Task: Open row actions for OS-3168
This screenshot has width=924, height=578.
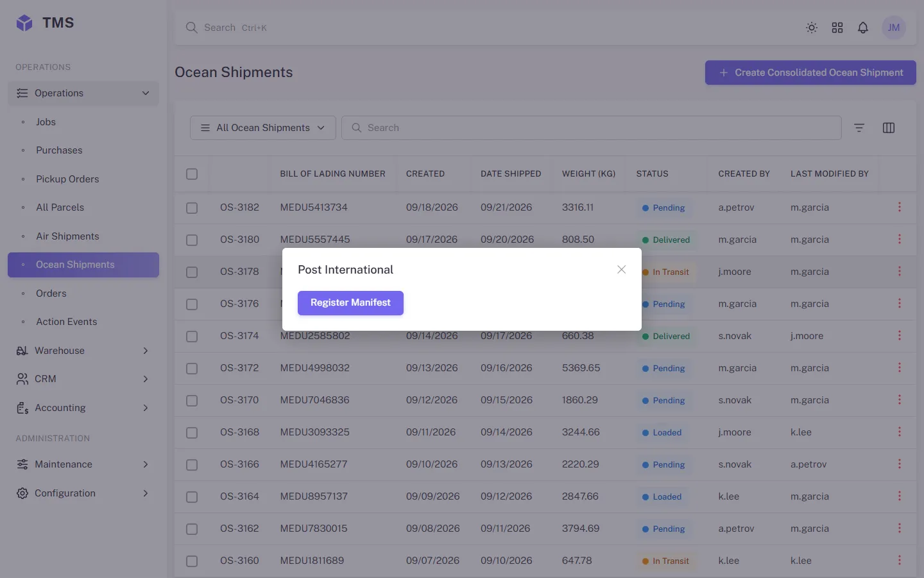Action: (x=900, y=432)
